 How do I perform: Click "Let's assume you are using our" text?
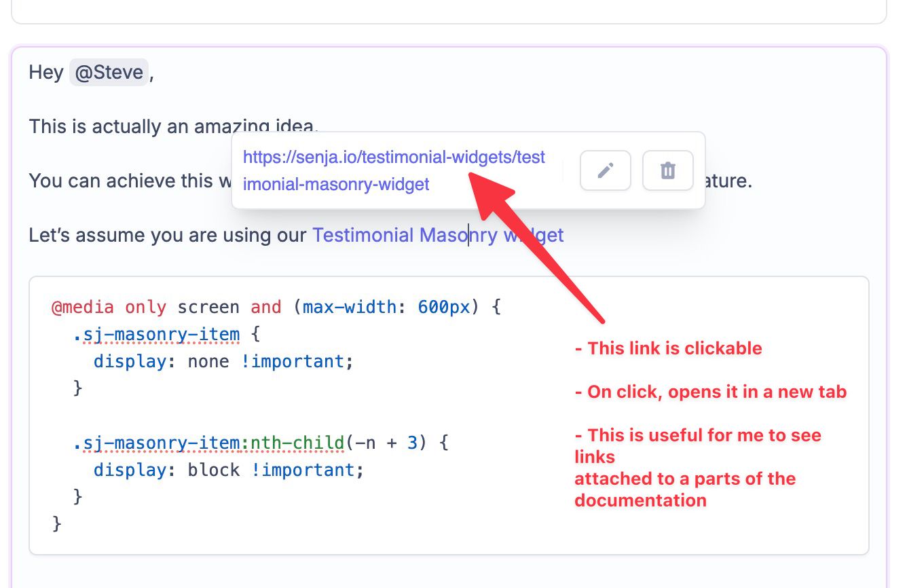pos(168,236)
